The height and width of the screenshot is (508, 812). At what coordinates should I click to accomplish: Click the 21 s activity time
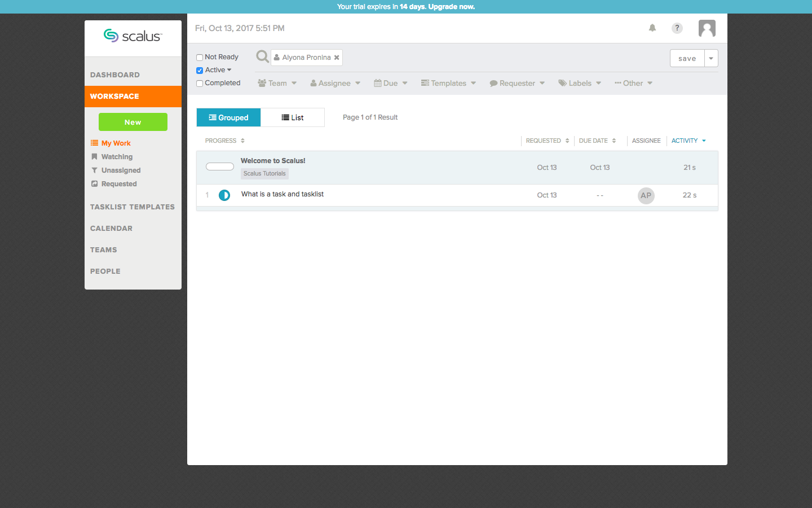(x=690, y=168)
